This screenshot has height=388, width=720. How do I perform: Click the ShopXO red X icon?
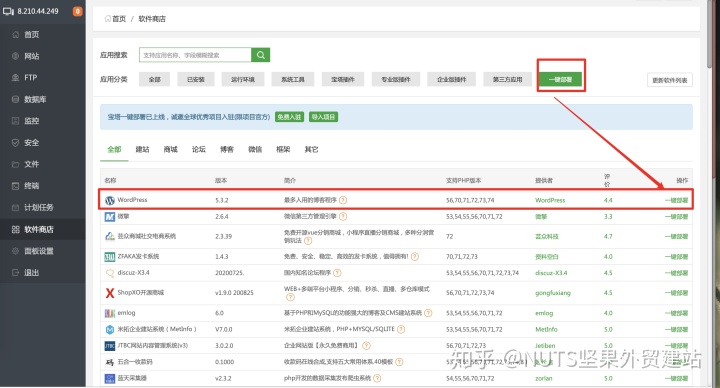click(110, 293)
